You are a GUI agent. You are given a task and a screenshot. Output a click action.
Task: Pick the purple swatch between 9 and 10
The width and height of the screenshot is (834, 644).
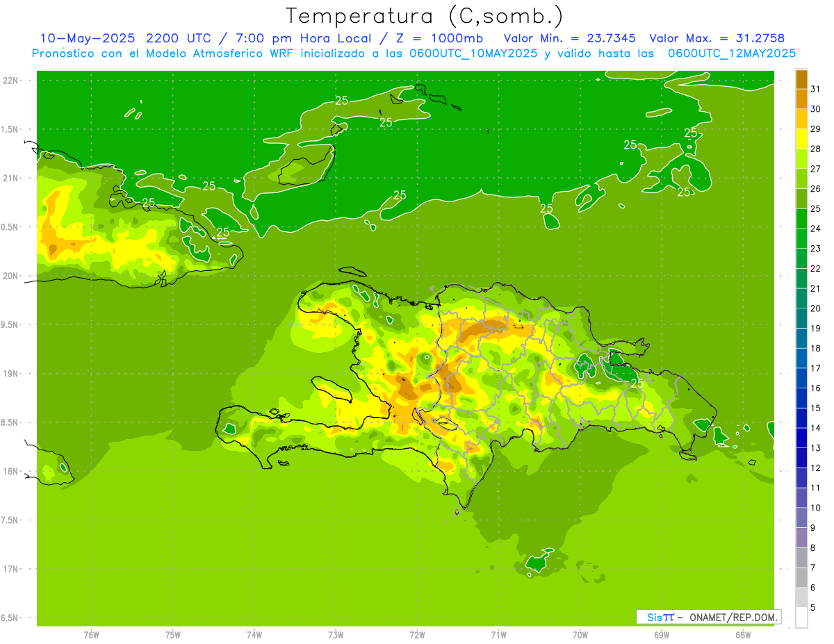click(x=801, y=518)
